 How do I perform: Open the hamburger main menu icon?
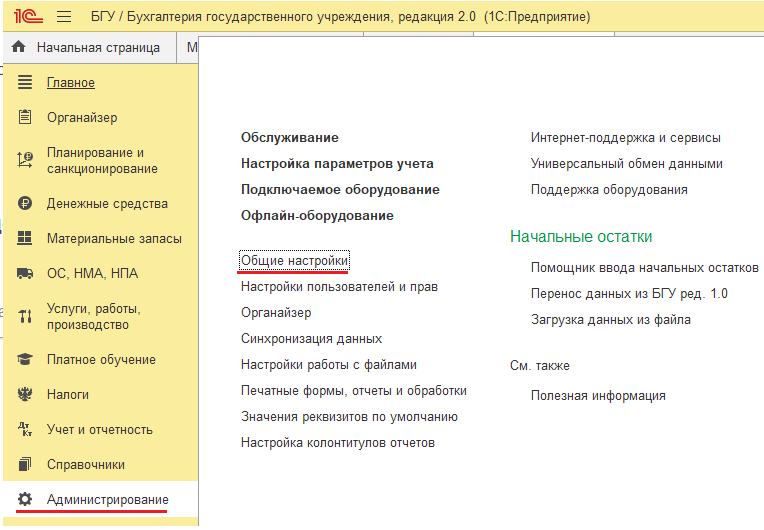point(64,17)
